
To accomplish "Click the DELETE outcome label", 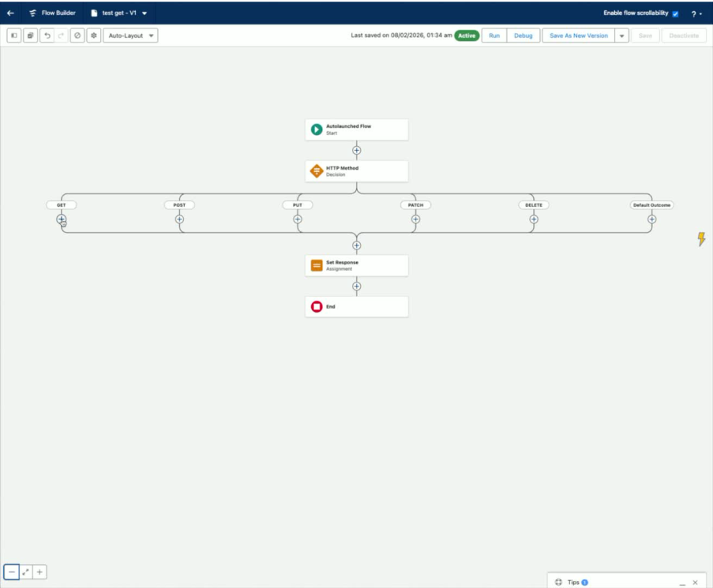I will (534, 205).
